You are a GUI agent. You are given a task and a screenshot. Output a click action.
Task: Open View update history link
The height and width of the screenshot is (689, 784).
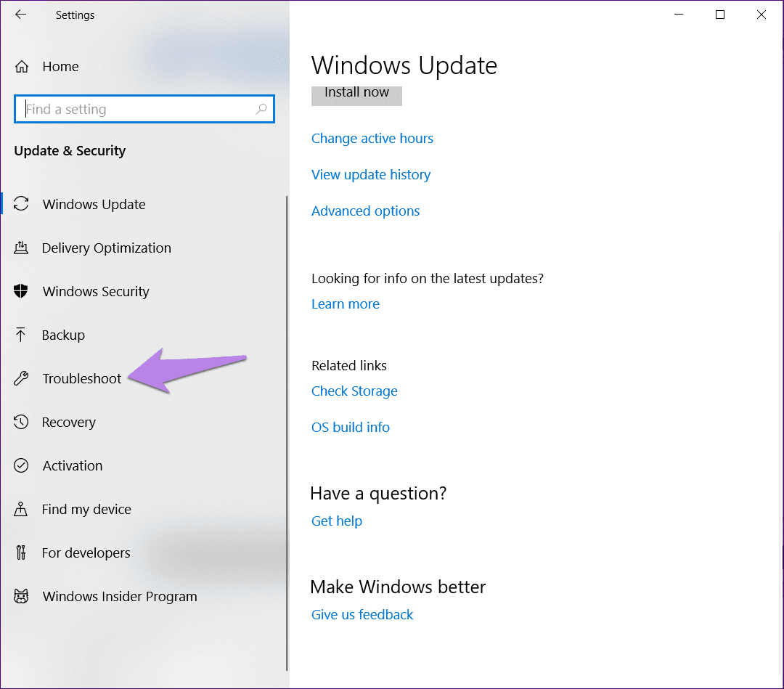coord(370,174)
